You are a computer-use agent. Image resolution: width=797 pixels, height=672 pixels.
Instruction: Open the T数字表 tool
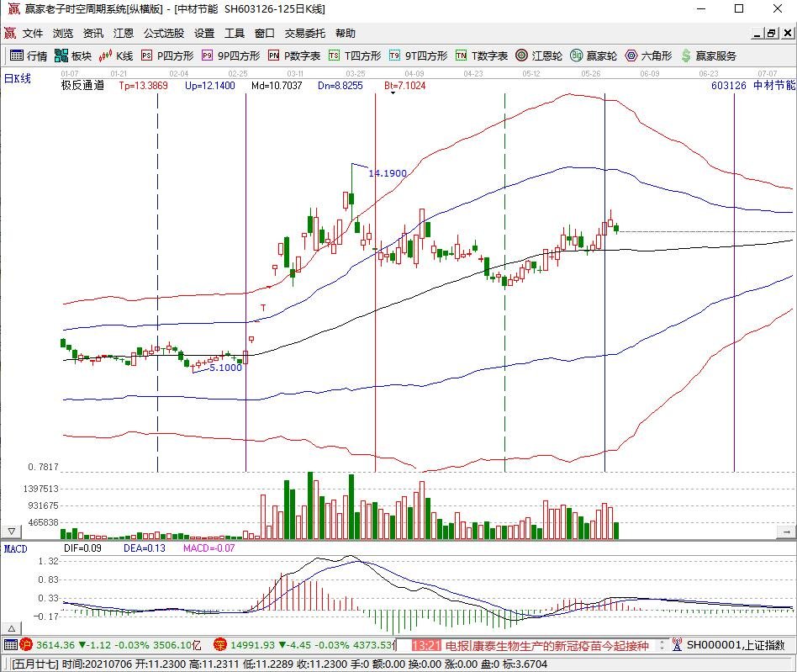point(482,56)
